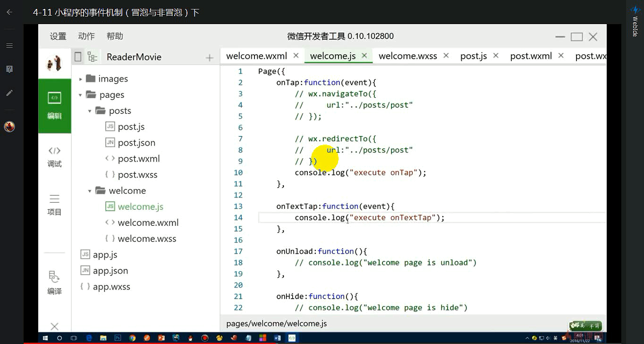This screenshot has width=644, height=344.
Task: Open Chrome from the taskbar
Action: (x=132, y=338)
